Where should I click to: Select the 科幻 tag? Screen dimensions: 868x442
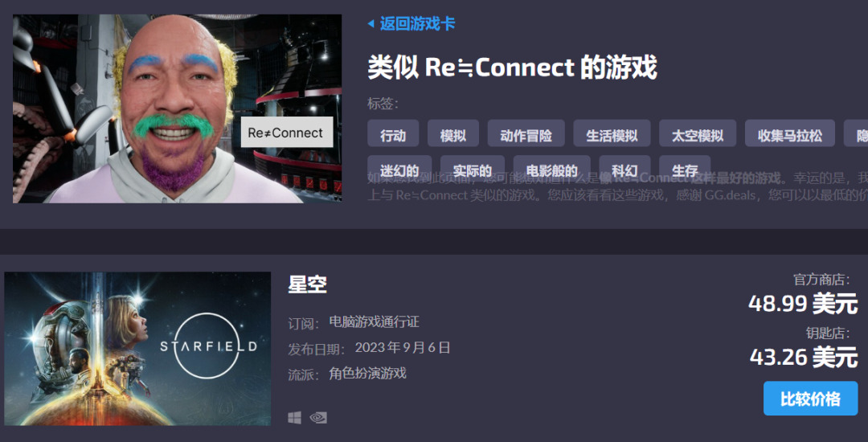(625, 169)
